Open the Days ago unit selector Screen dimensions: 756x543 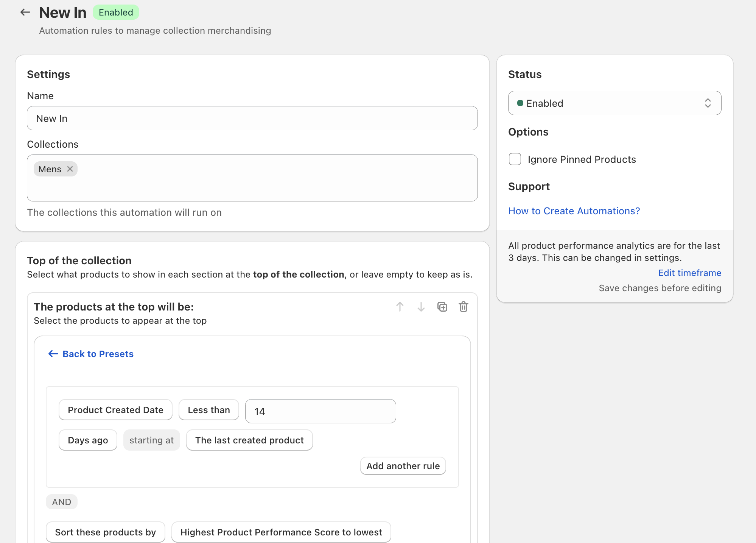pos(88,440)
